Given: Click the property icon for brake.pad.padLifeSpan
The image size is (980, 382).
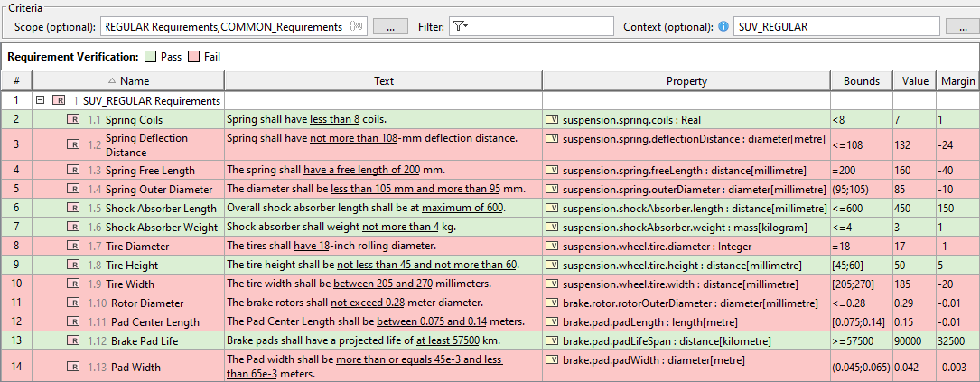Looking at the screenshot, I should (x=552, y=340).
